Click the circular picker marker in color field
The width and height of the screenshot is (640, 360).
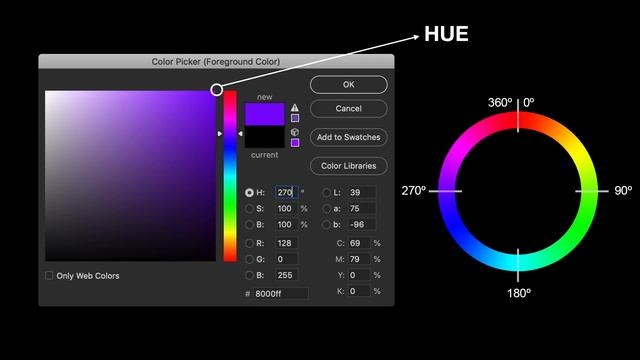point(217,90)
